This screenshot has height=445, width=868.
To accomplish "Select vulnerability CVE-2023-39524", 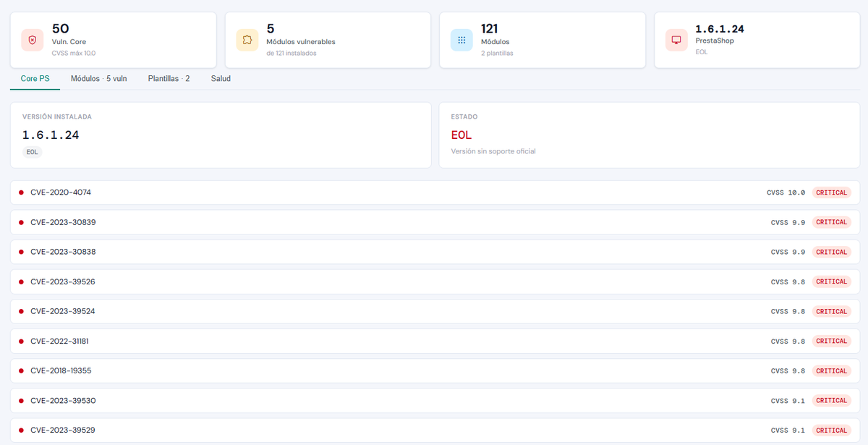I will 435,311.
